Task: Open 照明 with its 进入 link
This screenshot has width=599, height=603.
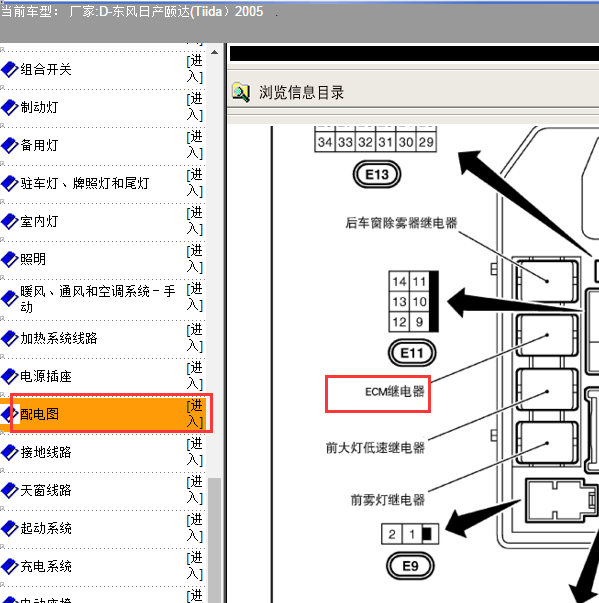Action: [x=195, y=258]
